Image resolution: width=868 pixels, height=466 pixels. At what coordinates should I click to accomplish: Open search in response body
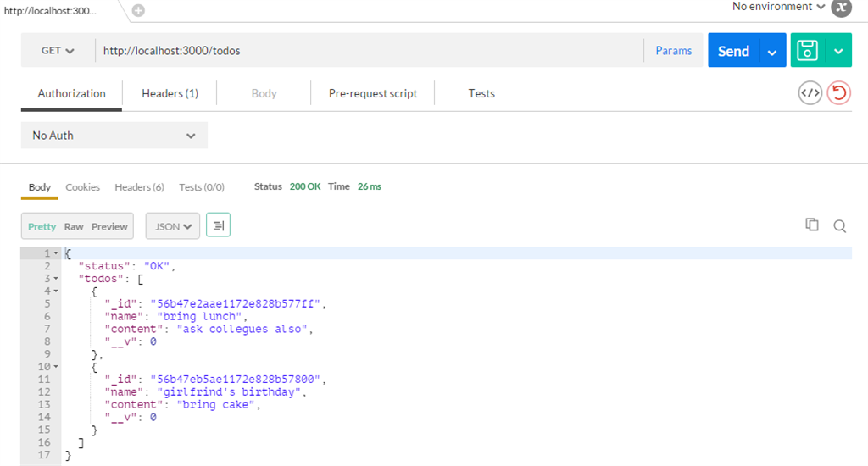click(x=839, y=225)
